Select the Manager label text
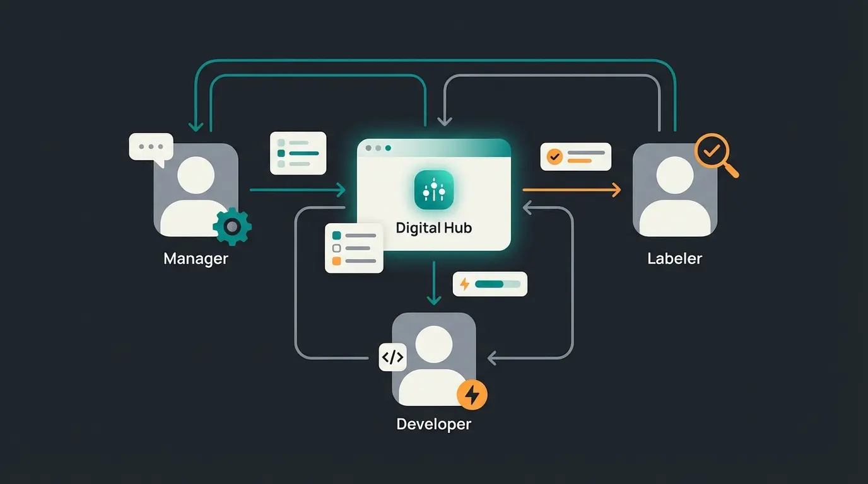This screenshot has height=484, width=868. click(x=196, y=258)
